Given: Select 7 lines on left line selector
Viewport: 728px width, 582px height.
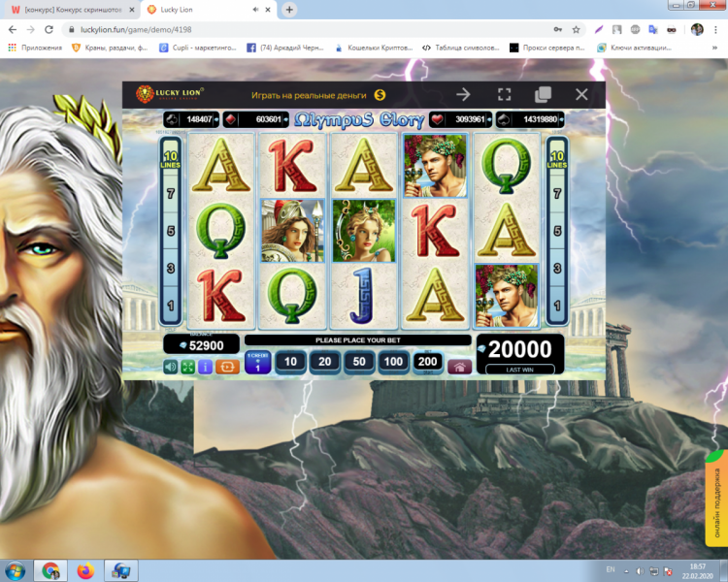Looking at the screenshot, I should coord(170,195).
